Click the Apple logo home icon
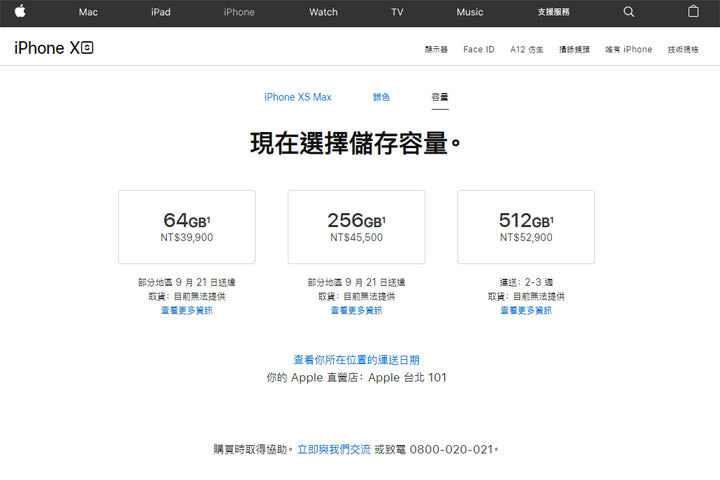Screen dimensions: 720x480 pos(20,11)
